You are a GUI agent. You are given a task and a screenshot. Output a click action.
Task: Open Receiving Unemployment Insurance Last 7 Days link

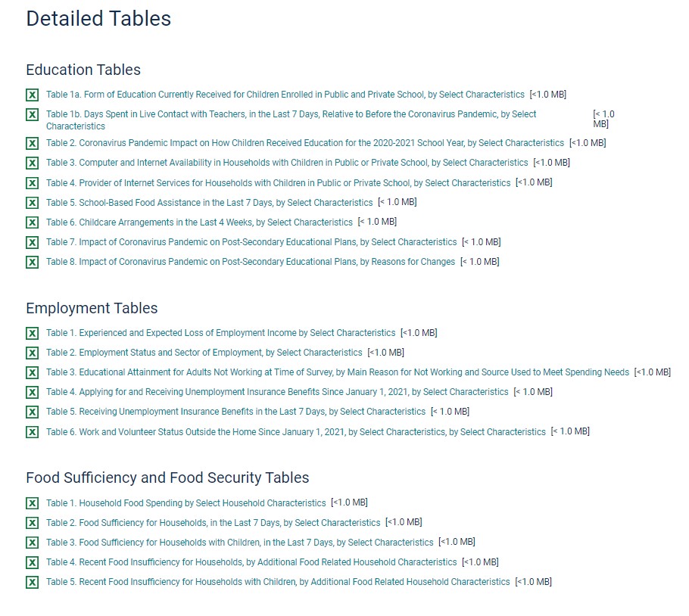(x=235, y=412)
